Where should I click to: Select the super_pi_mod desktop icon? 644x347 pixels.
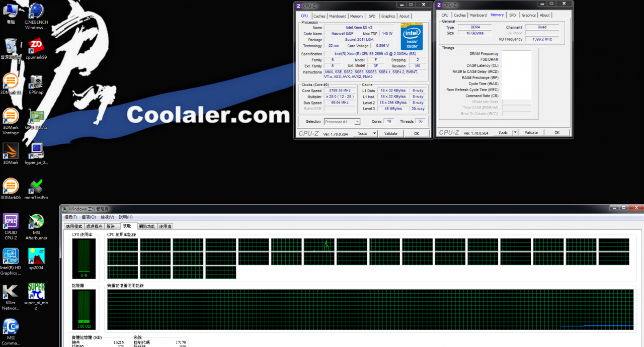tap(36, 297)
